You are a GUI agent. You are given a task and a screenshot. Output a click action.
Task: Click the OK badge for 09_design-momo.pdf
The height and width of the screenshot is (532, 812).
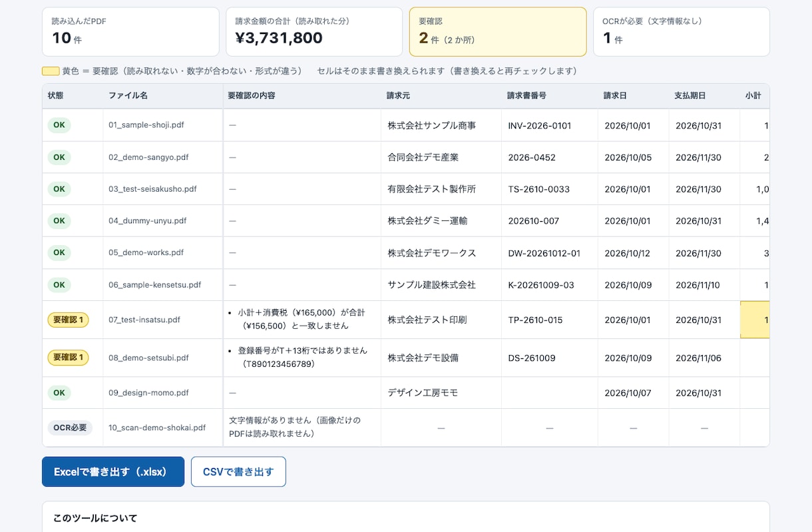coord(59,393)
